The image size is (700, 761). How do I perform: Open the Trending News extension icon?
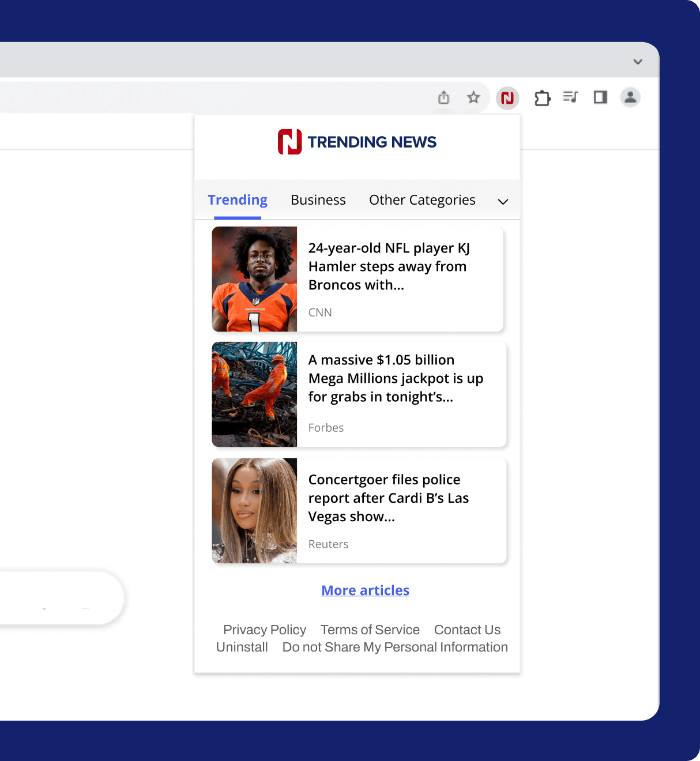tap(507, 98)
